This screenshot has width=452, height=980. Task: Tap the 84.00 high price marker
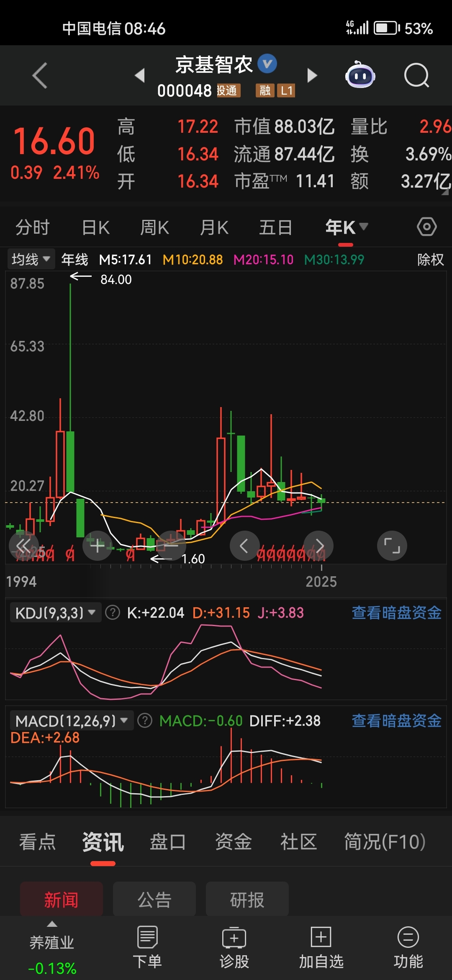coord(116,279)
